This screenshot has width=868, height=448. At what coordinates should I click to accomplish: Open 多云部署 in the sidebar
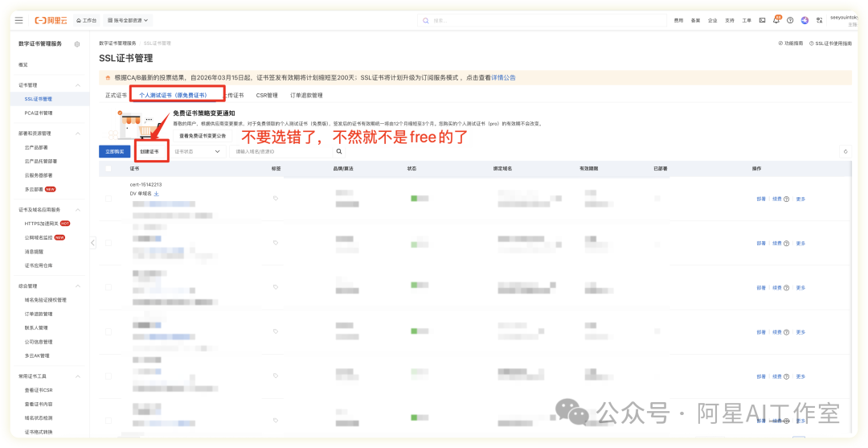34,189
